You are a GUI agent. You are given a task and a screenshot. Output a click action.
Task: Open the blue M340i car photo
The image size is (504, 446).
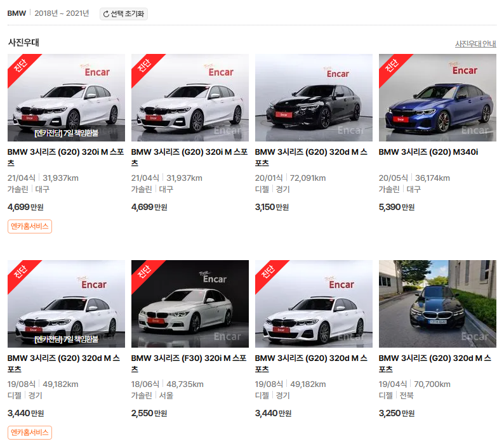[x=437, y=98]
